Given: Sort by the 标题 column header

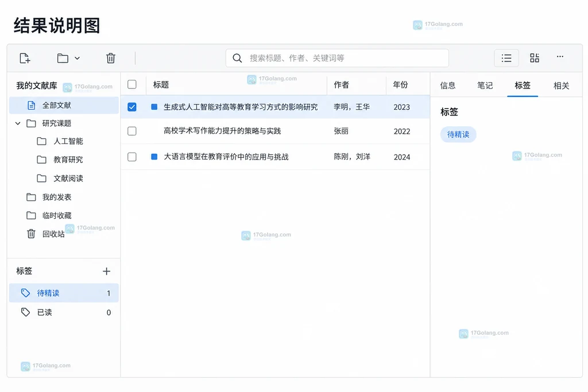Looking at the screenshot, I should tap(161, 85).
